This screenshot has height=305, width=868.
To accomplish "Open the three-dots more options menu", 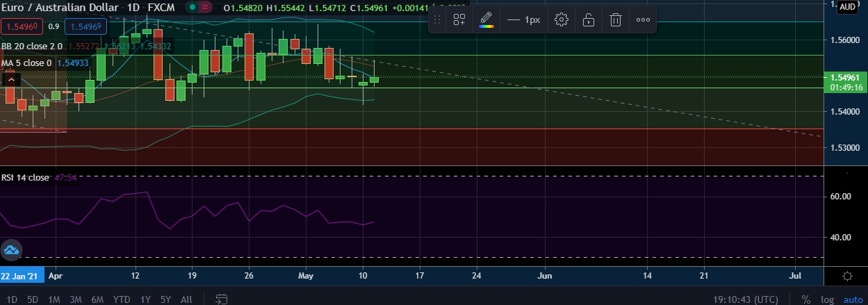I will click(643, 19).
